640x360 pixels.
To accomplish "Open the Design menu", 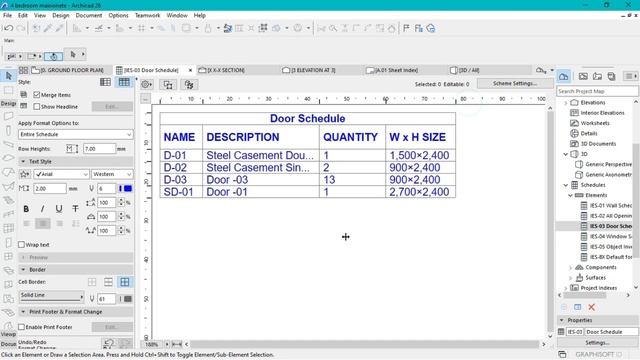I will point(61,15).
